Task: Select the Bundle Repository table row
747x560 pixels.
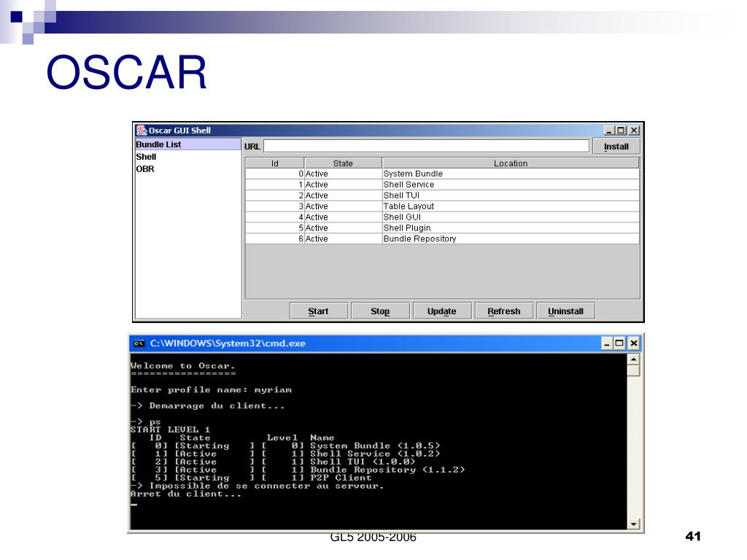Action: (x=442, y=239)
